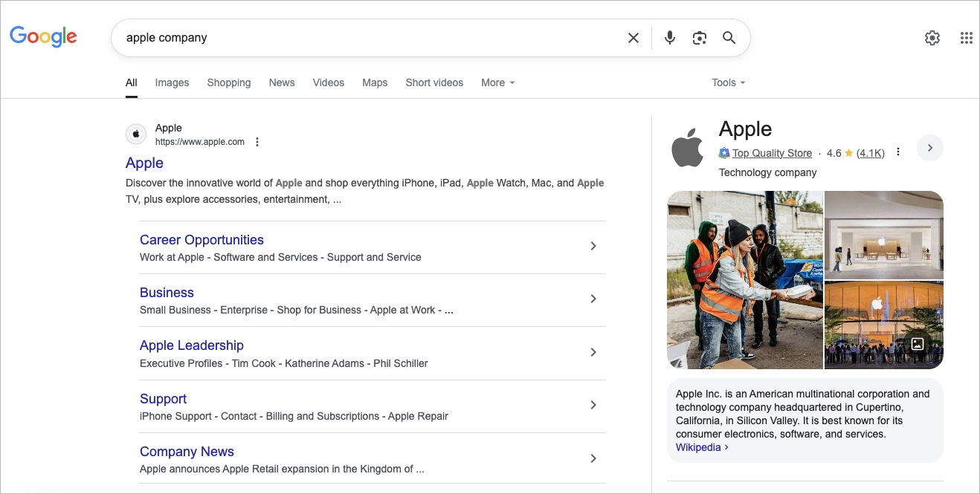
Task: Open the image gallery icon on the store photo
Action: tap(918, 343)
